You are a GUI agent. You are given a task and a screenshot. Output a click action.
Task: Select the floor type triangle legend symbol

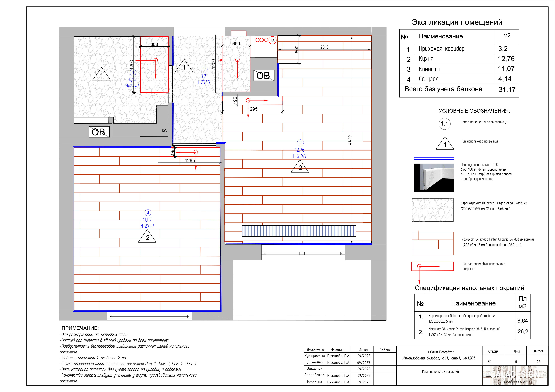(x=445, y=143)
